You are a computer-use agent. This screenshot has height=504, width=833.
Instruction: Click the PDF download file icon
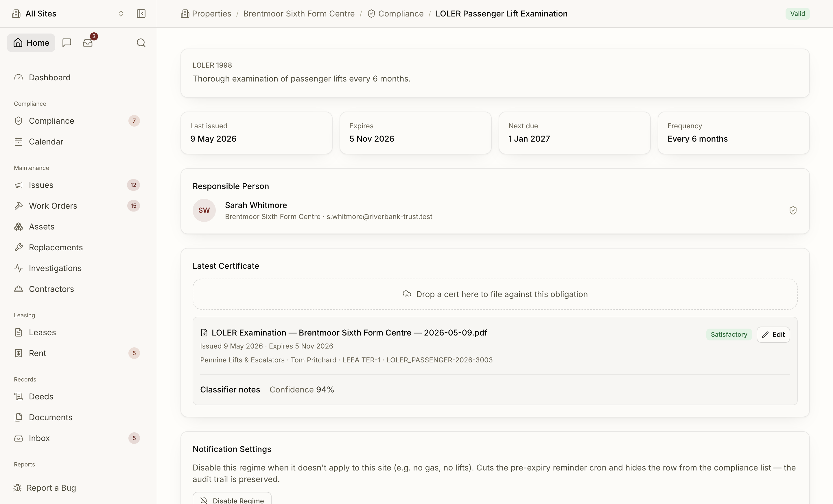coord(204,332)
